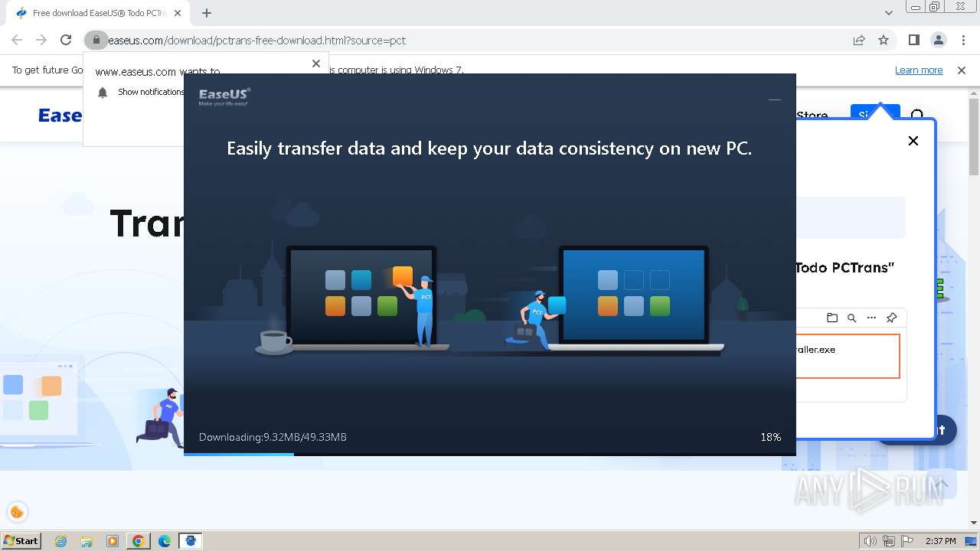The width and height of the screenshot is (980, 551).
Task: Close the EaseUS Todo PCTrans tab
Action: [178, 13]
